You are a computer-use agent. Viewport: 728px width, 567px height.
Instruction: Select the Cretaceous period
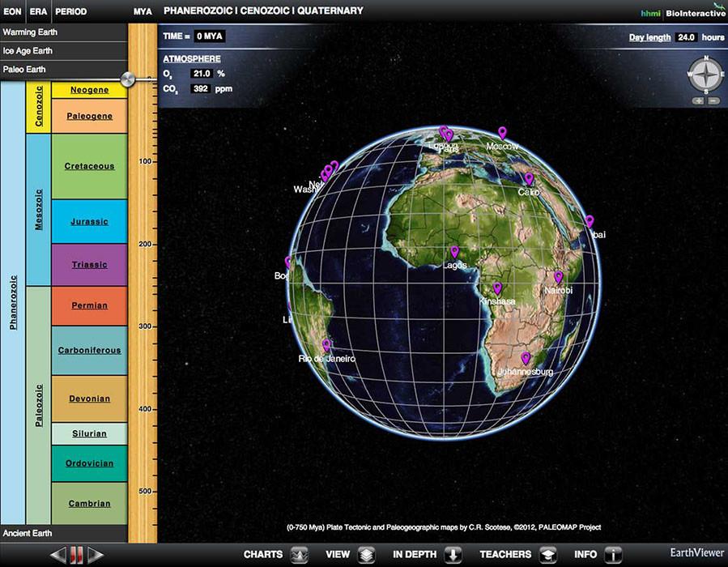[x=89, y=166]
